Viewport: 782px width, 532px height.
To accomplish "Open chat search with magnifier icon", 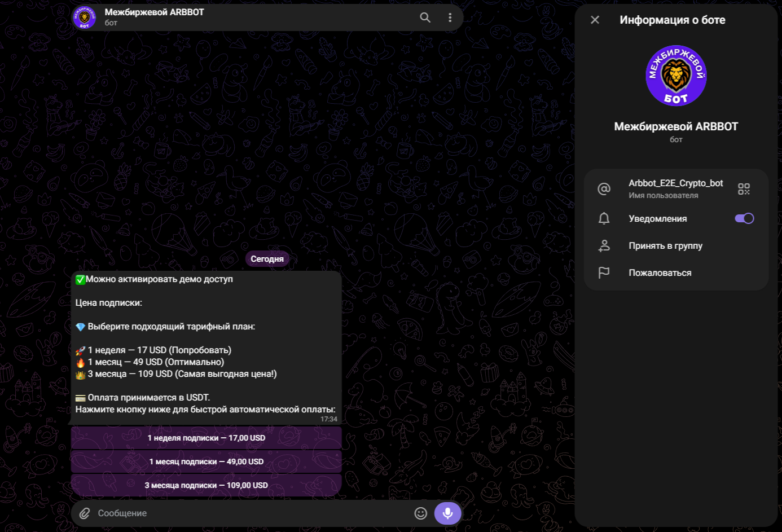I will click(425, 17).
